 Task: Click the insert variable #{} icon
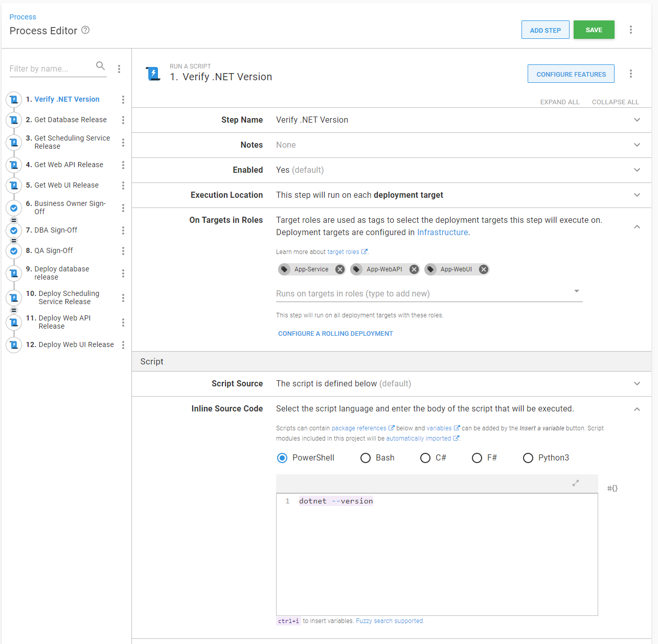coord(612,488)
